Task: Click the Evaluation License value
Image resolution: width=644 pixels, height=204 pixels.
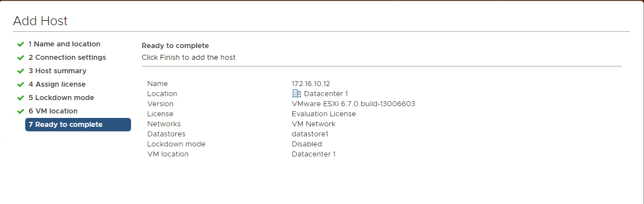Action: click(324, 114)
